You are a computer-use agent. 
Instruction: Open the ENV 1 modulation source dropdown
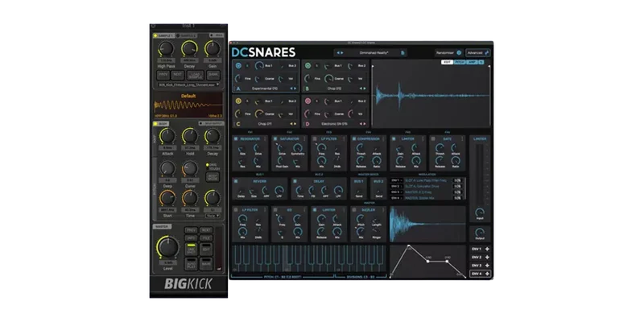click(397, 180)
